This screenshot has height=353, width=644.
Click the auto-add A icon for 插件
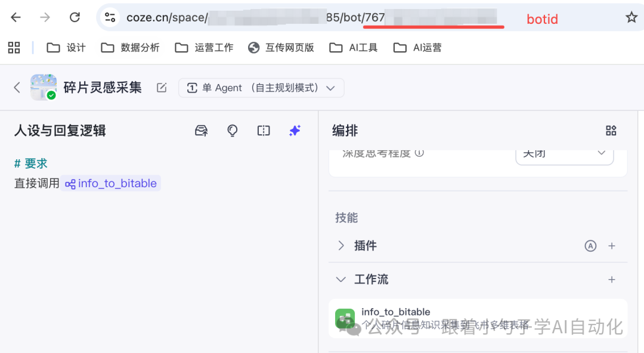590,246
